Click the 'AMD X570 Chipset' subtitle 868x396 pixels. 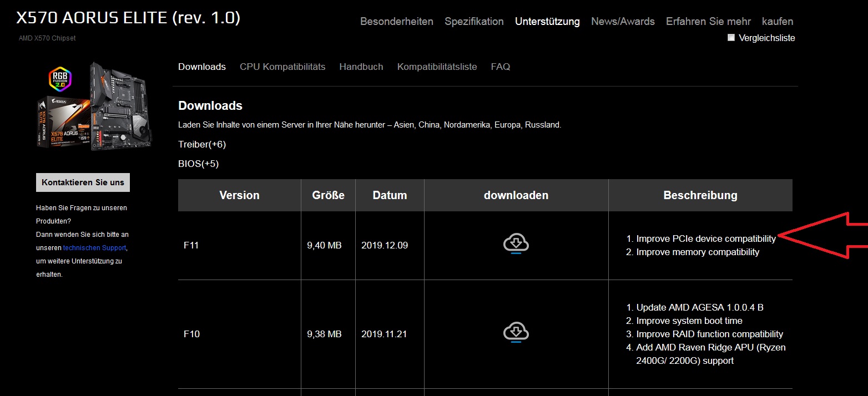pos(47,38)
